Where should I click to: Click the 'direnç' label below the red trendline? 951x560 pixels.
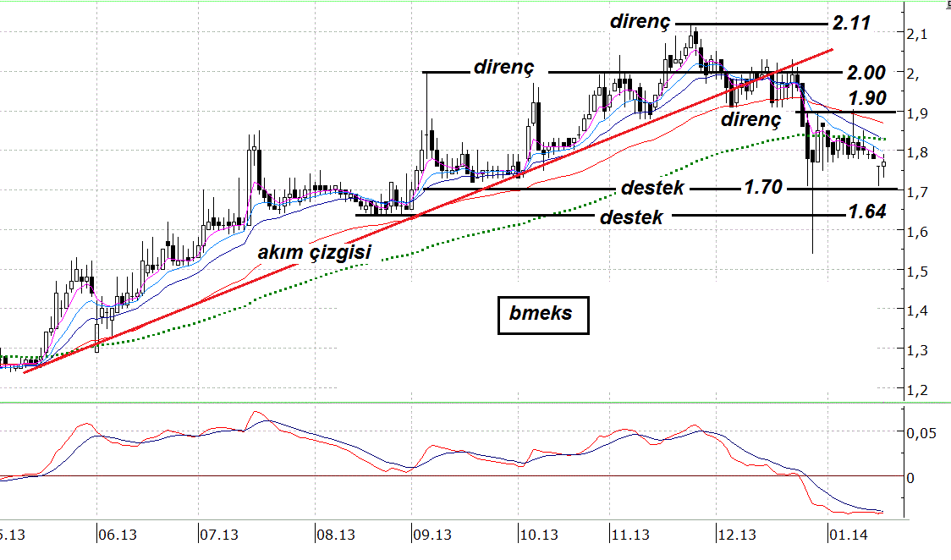(x=750, y=119)
